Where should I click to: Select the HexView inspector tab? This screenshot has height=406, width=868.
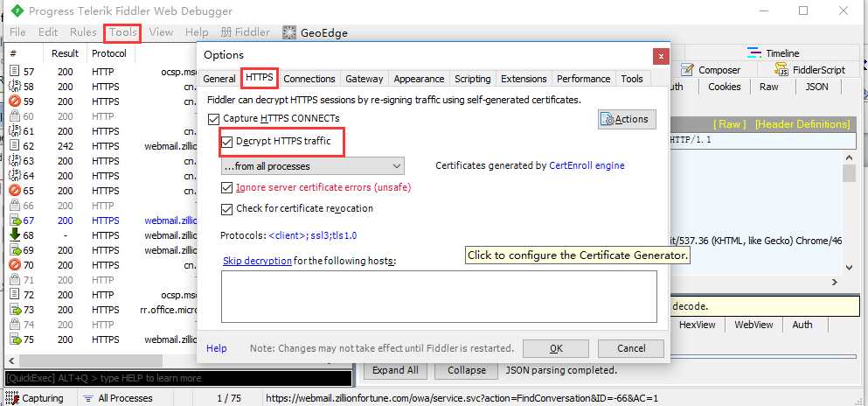coord(697,325)
